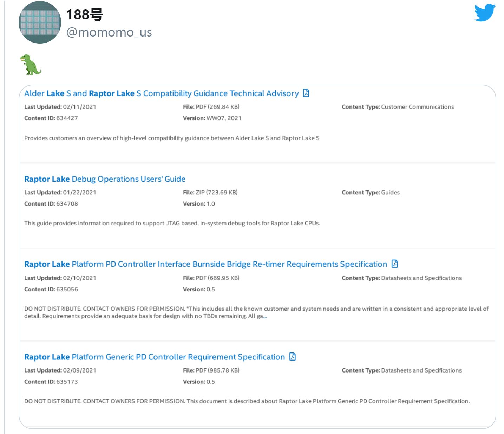The image size is (504, 434).
Task: Click the Twitter bird logo
Action: point(485,13)
